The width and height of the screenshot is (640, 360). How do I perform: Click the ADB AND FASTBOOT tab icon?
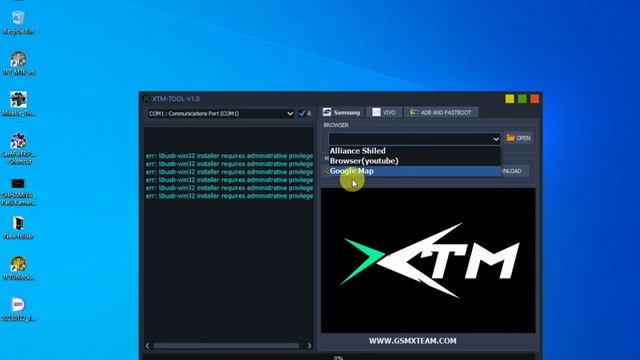pyautogui.click(x=414, y=112)
